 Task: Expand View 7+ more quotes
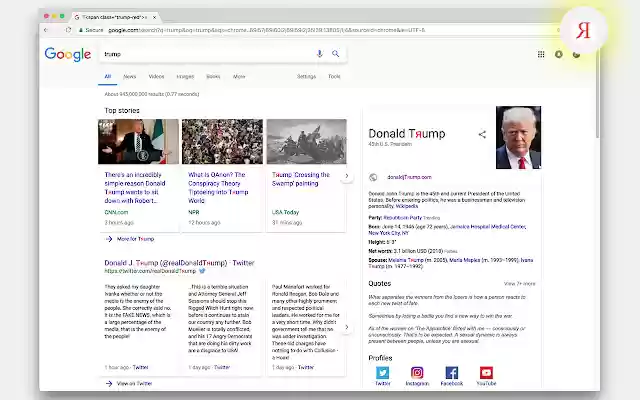[519, 283]
